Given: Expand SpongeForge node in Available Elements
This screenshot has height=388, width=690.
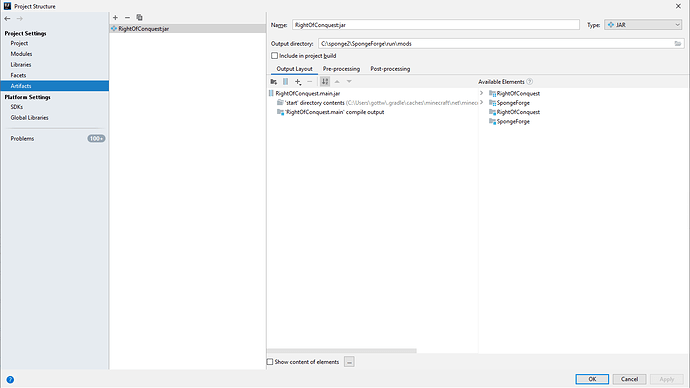Looking at the screenshot, I should [481, 102].
